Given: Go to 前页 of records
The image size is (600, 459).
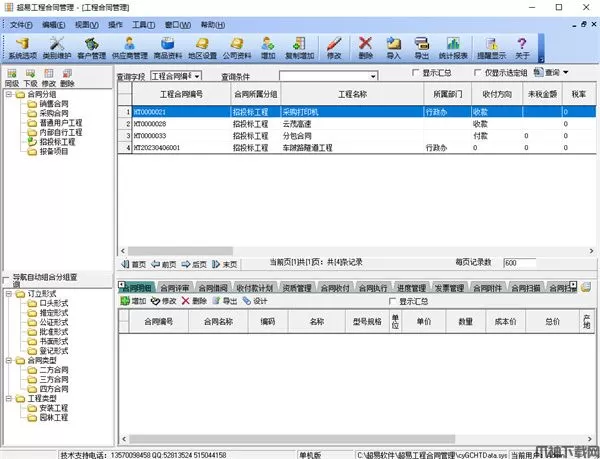Looking at the screenshot, I should tap(164, 264).
